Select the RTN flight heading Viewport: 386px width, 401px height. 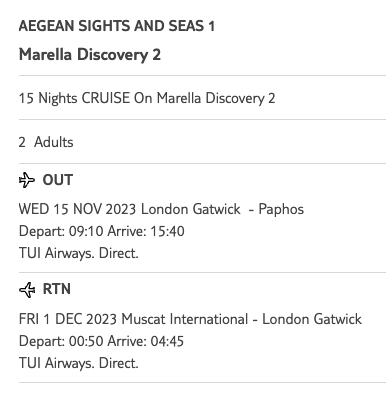(57, 289)
